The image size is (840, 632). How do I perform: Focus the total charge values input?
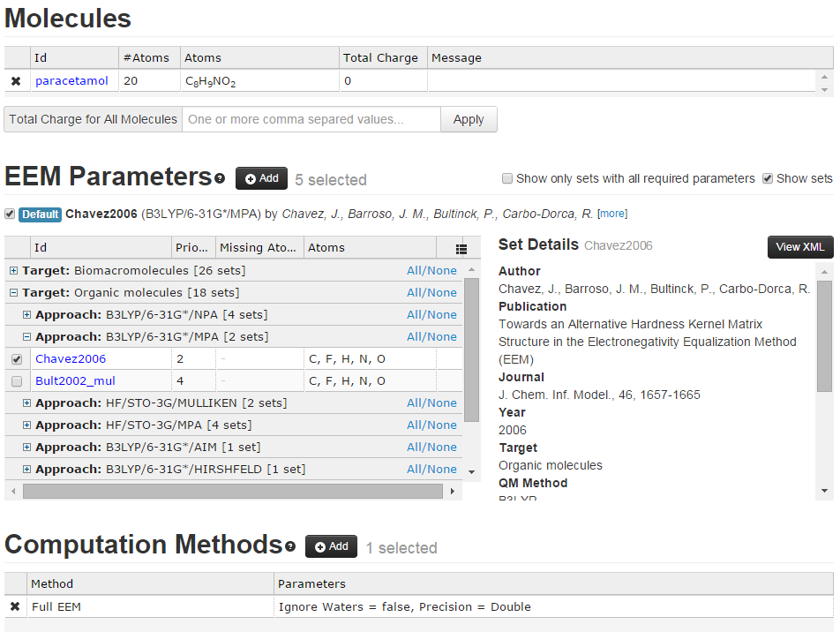[311, 119]
